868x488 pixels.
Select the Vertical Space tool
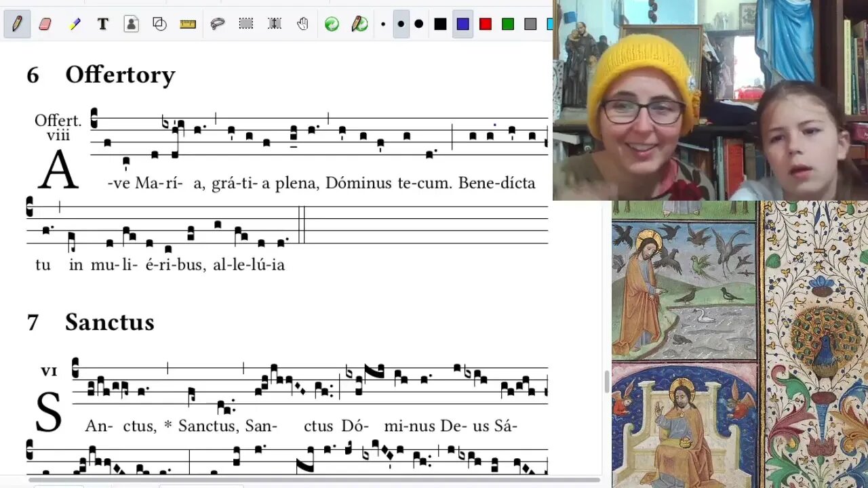275,24
